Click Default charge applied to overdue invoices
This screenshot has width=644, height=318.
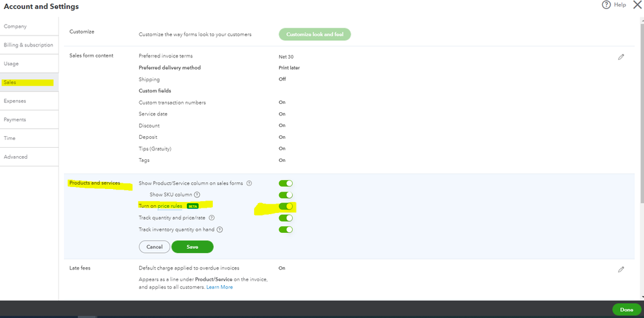click(189, 268)
